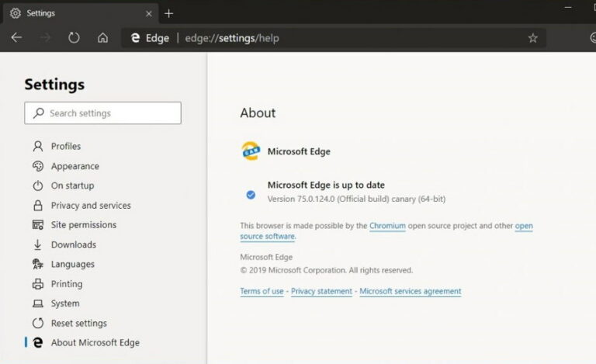The height and width of the screenshot is (364, 596).
Task: Click the browser back arrow
Action: (x=16, y=37)
